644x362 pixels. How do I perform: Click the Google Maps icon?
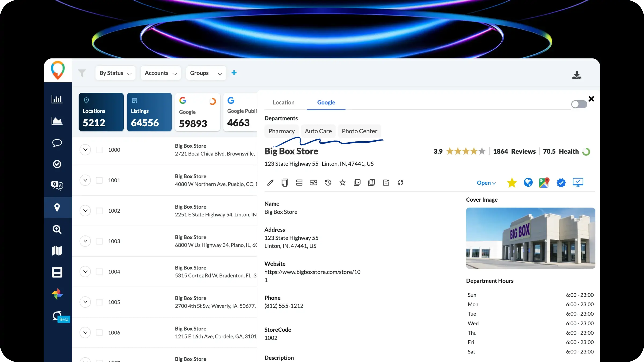coord(544,183)
